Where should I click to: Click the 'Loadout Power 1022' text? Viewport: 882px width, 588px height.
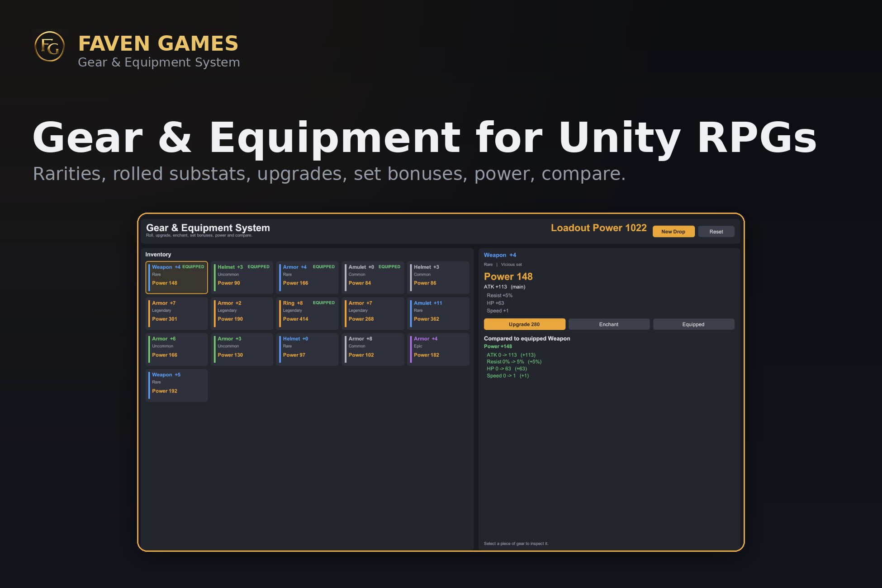point(598,228)
